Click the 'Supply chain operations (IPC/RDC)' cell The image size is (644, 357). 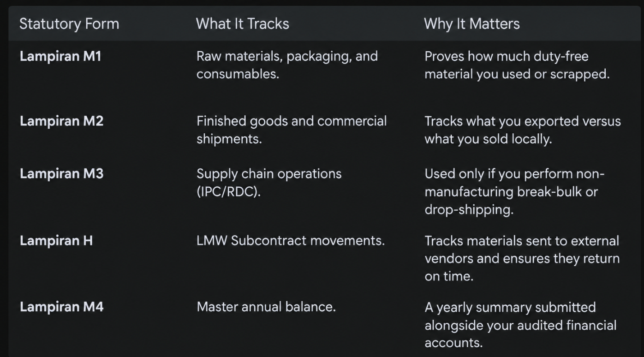tap(269, 182)
